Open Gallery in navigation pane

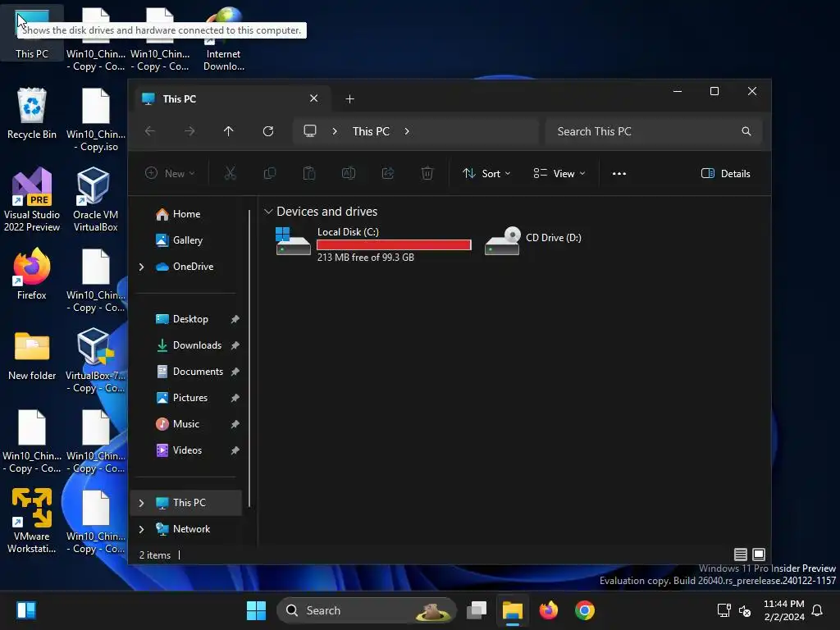coord(185,240)
